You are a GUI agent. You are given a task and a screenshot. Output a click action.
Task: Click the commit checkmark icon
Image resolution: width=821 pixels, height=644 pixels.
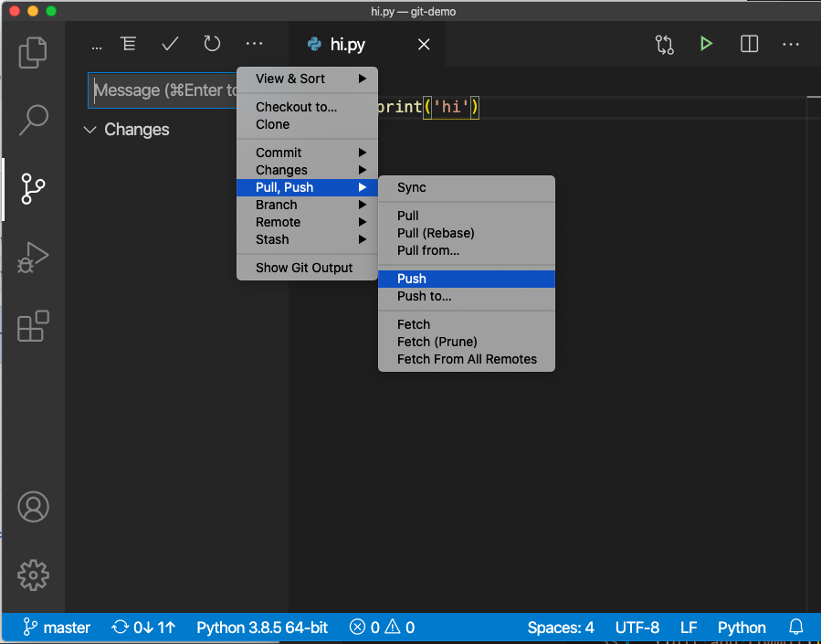click(170, 44)
